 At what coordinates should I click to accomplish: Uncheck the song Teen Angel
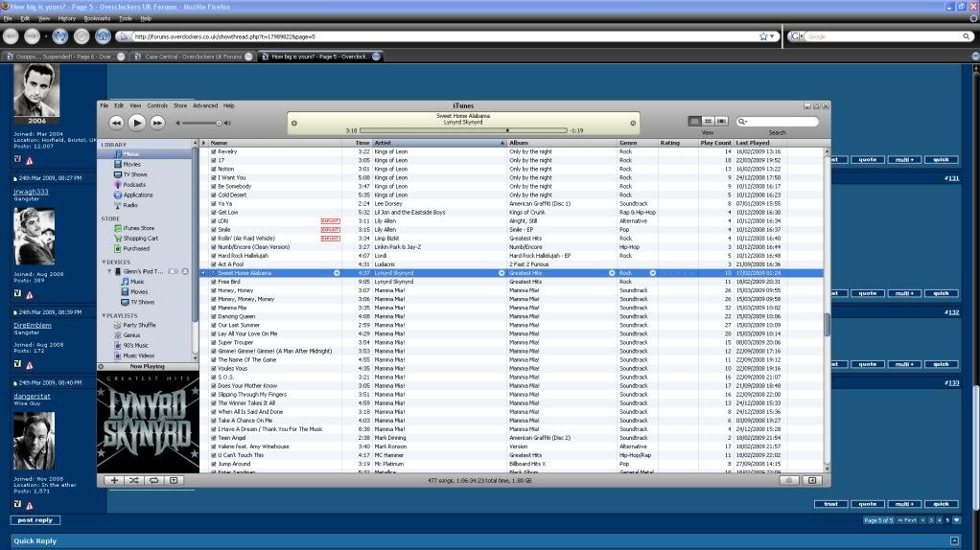[x=214, y=438]
